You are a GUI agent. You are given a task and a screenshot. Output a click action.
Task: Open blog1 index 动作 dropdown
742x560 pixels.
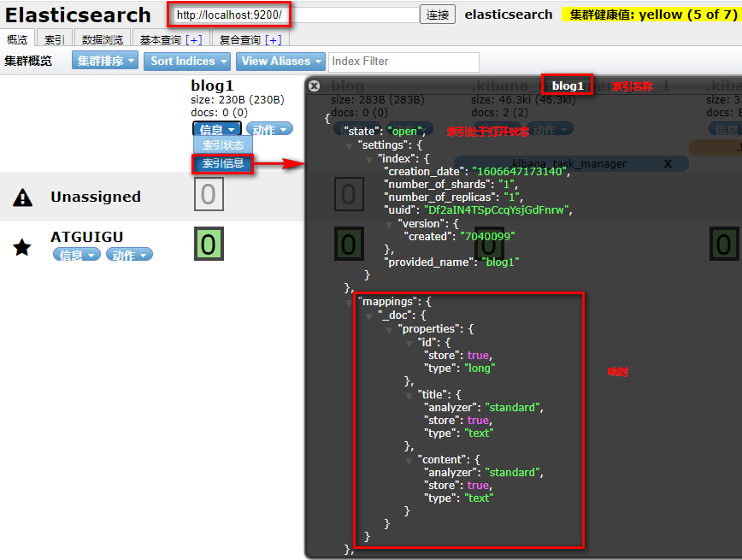pyautogui.click(x=269, y=129)
